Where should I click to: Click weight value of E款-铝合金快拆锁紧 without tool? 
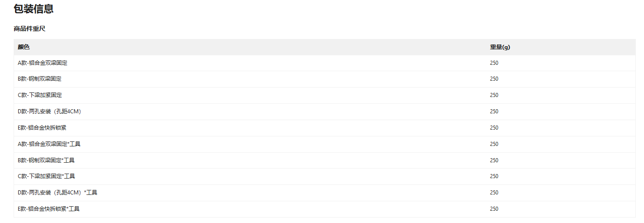[x=494, y=128]
